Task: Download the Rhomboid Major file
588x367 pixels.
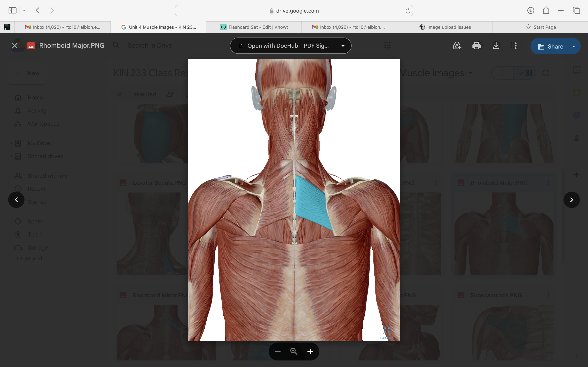Action: [496, 46]
